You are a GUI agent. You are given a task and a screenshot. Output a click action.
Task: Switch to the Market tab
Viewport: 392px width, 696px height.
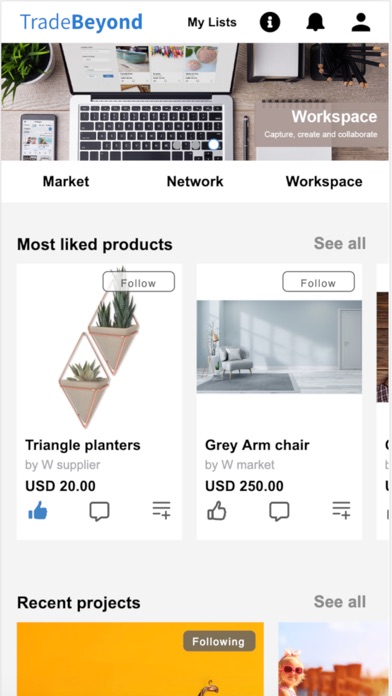pos(66,181)
